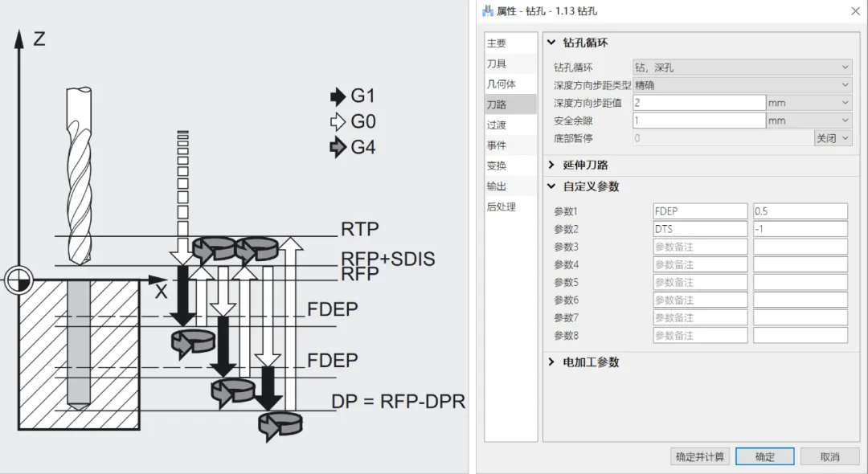Click the 参数5 参数备注 field
Screen dimensions: 868x474
(700, 282)
